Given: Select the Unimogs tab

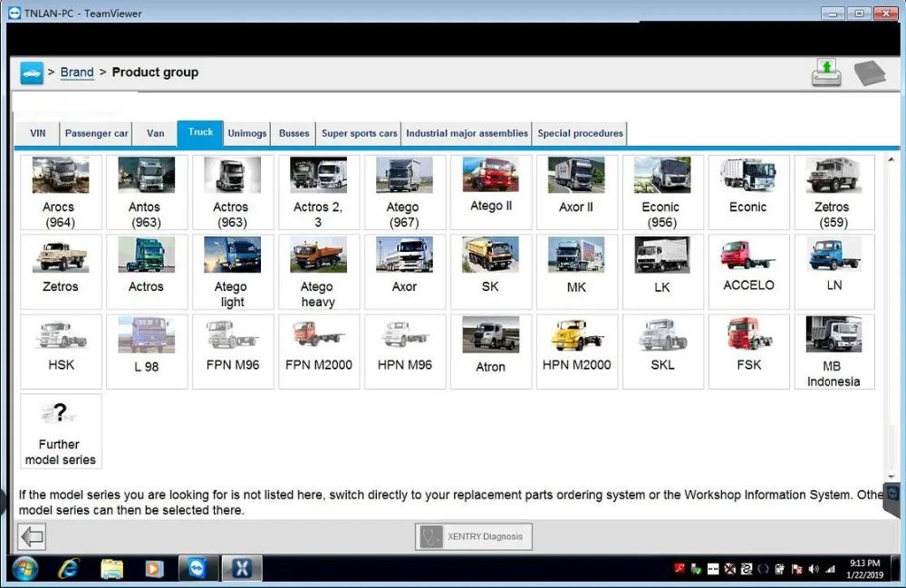Looking at the screenshot, I should pos(247,133).
